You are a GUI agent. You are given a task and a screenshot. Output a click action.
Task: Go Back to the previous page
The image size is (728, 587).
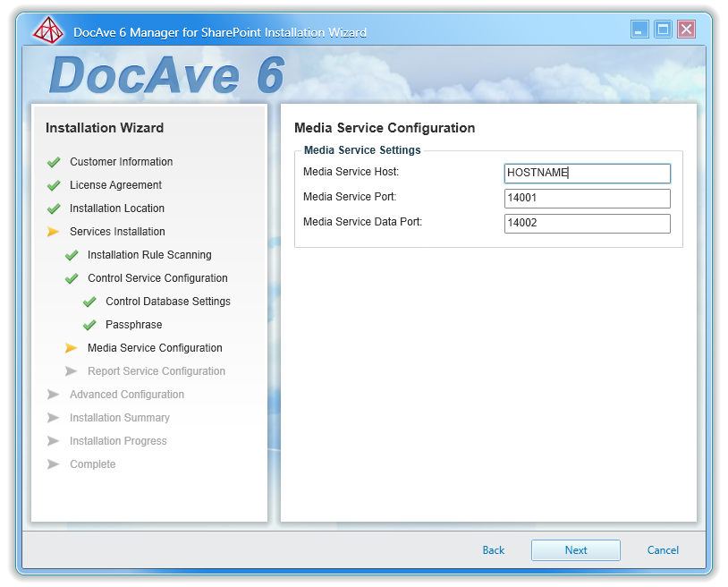point(493,549)
